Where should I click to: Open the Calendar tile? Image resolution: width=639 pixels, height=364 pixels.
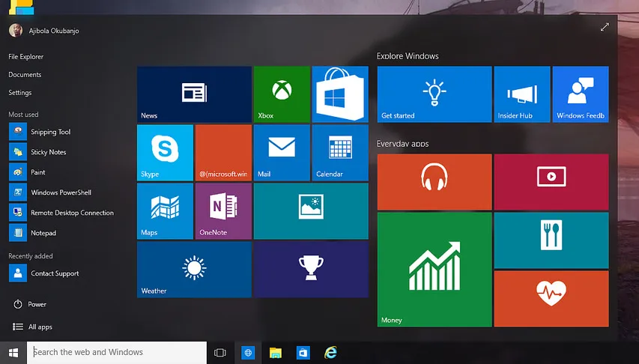tap(340, 153)
